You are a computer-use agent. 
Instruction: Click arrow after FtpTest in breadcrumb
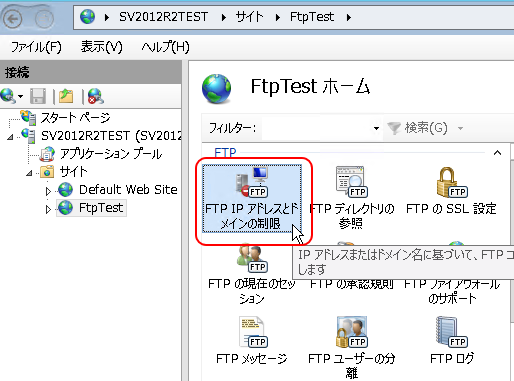coord(349,17)
